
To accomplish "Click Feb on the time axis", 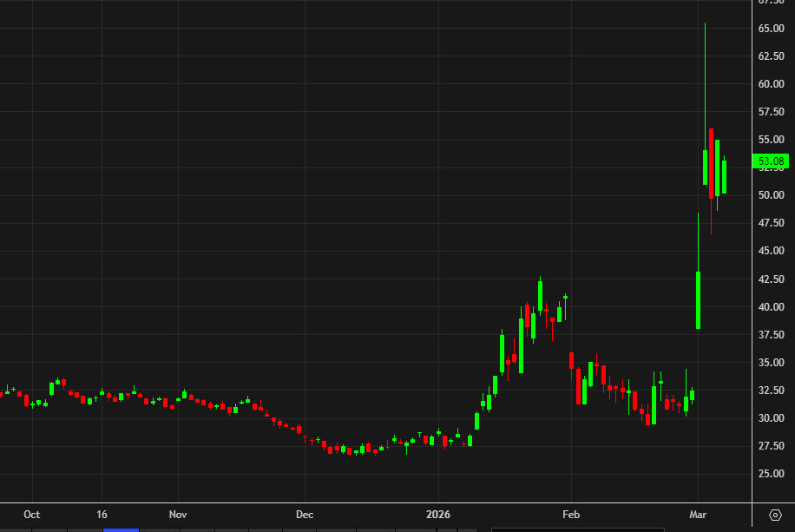I will point(570,514).
